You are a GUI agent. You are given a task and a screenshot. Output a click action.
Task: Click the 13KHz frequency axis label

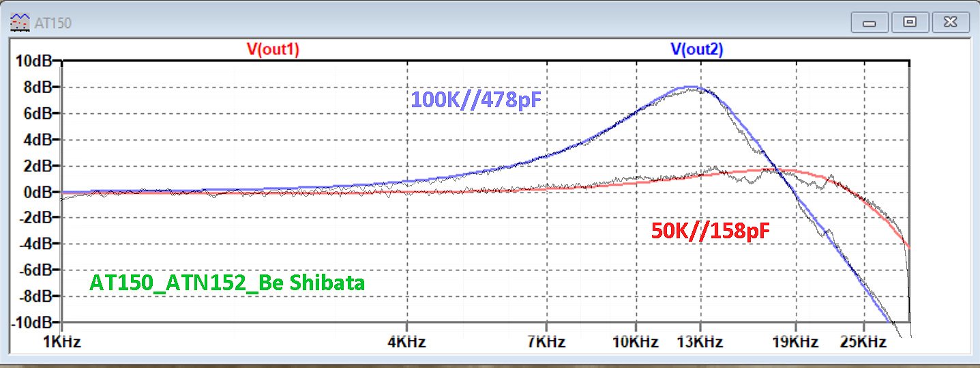(700, 341)
